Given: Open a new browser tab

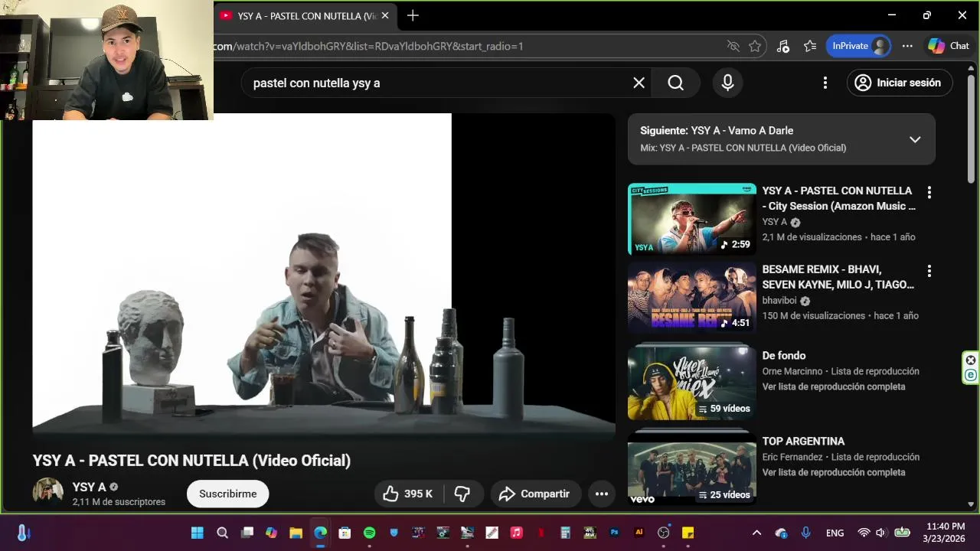Looking at the screenshot, I should (413, 15).
